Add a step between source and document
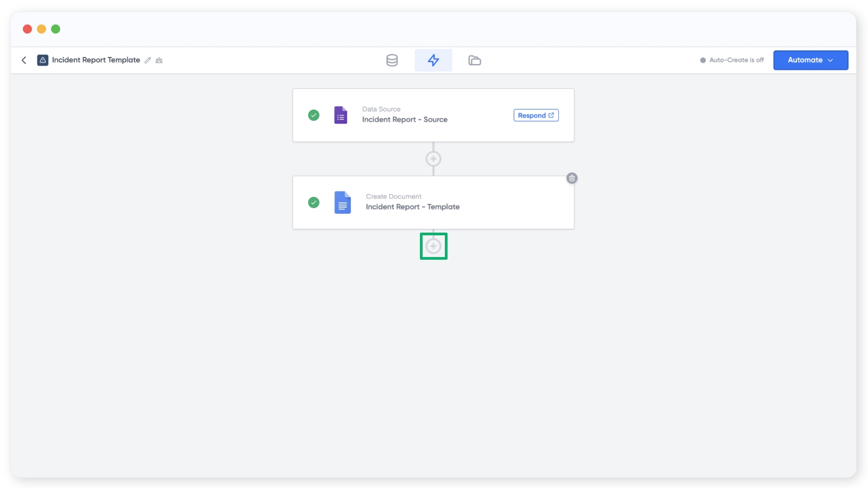 tap(433, 159)
